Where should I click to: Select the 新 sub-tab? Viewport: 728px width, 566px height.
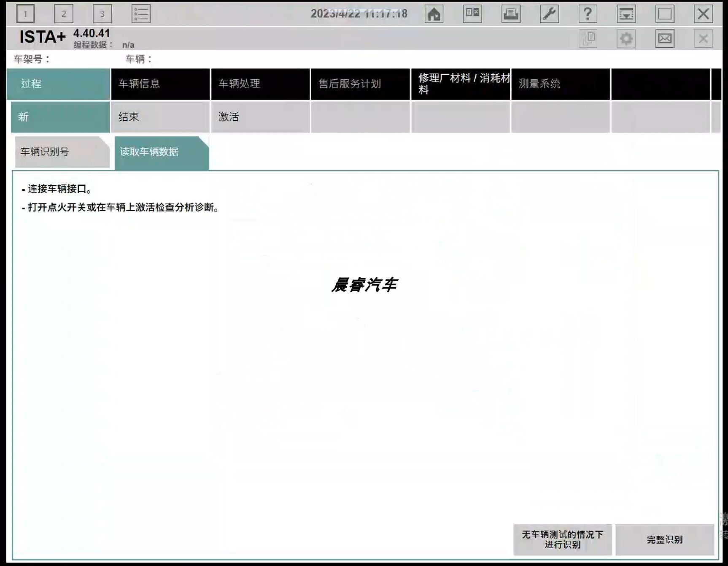60,117
